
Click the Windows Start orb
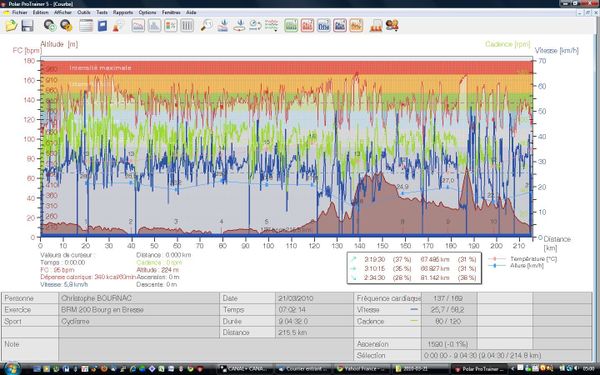11,368
